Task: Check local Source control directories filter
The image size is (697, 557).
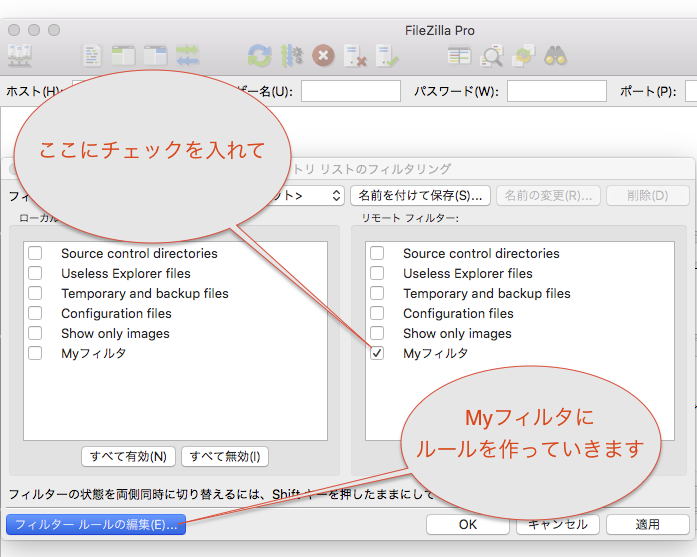Action: [35, 253]
